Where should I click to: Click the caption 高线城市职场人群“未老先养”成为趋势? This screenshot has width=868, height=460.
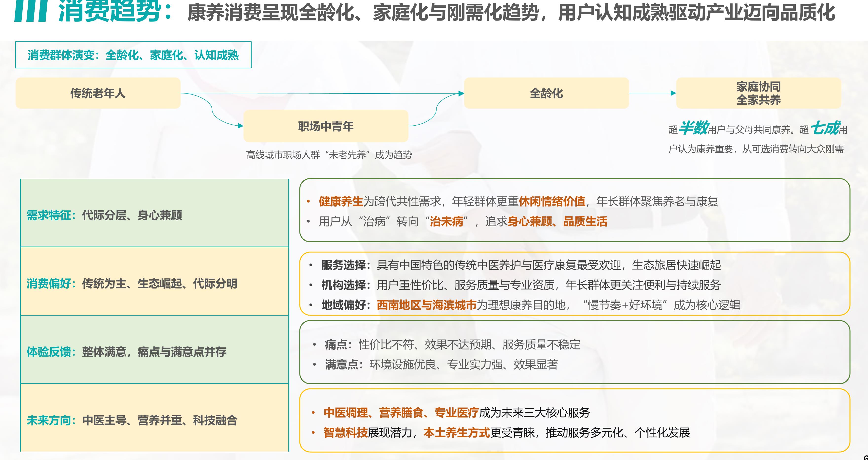coord(329,155)
